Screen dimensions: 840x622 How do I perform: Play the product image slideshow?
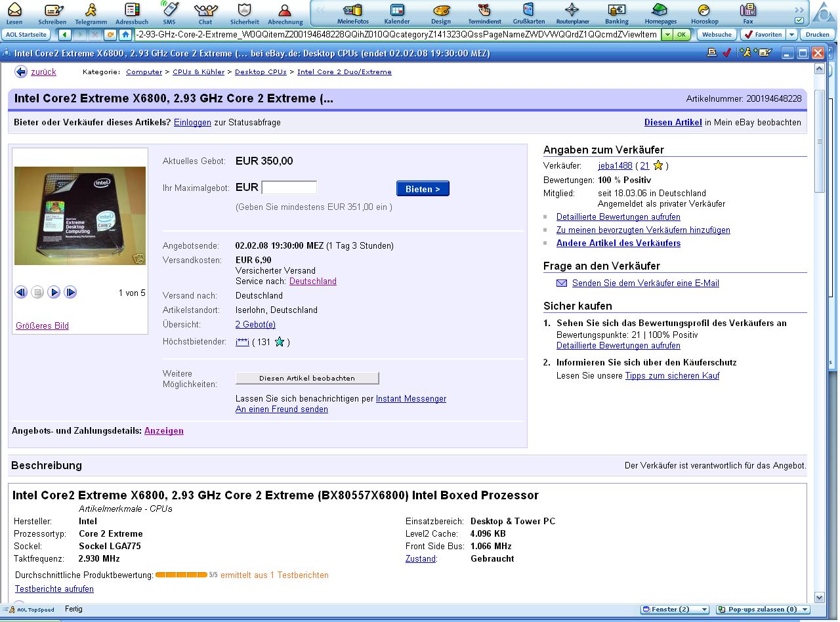point(54,293)
